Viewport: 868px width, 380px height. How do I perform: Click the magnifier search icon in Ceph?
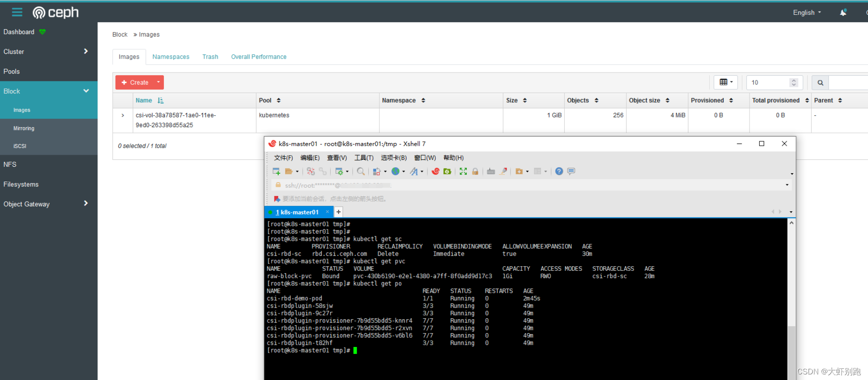(x=820, y=83)
